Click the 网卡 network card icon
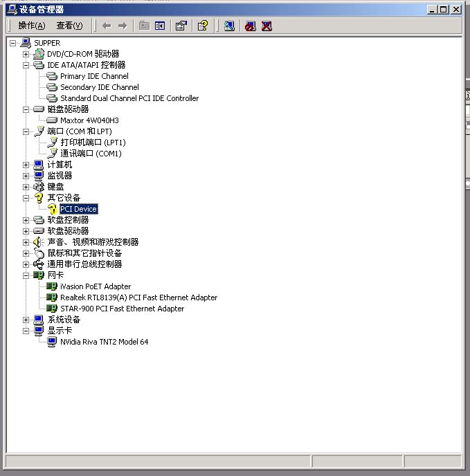 39,275
